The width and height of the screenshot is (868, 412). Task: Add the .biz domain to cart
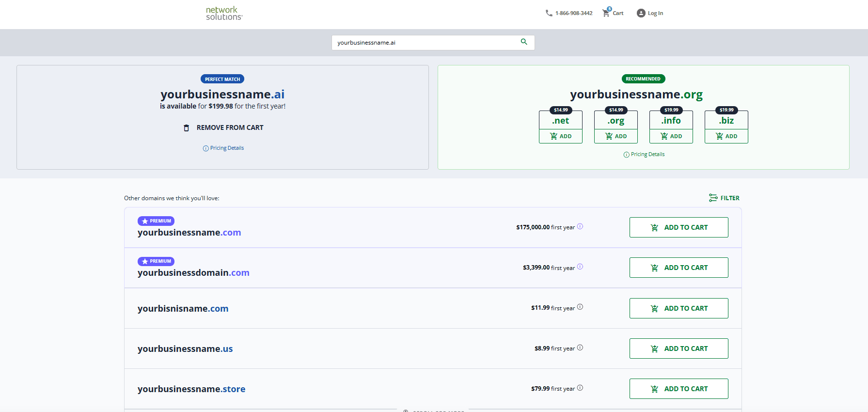coord(726,136)
